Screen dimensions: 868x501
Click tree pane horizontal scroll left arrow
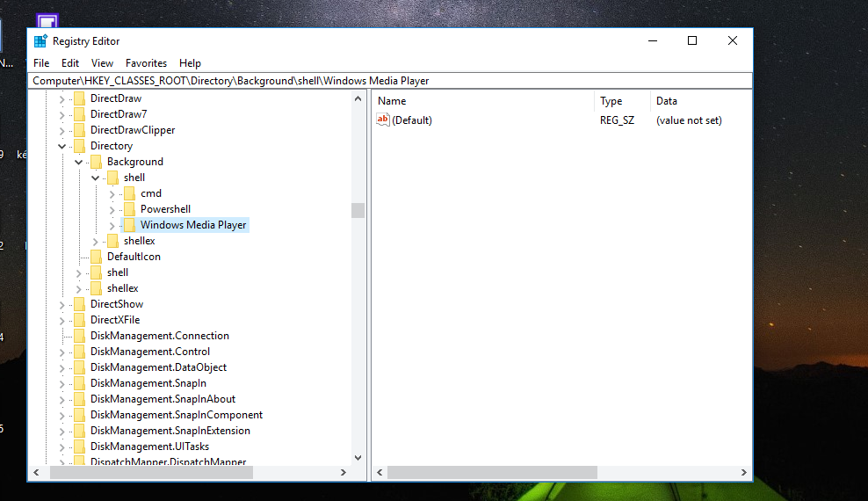tap(37, 472)
